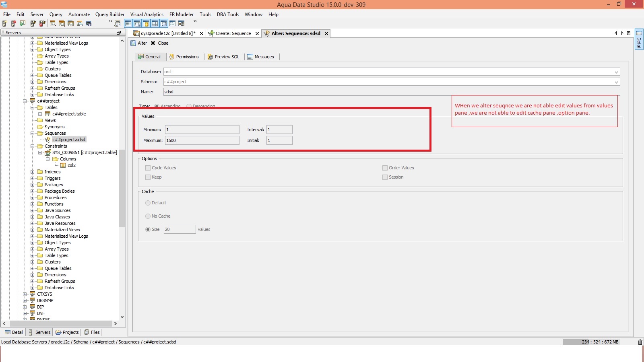Toggle the fourth highlighted grid icon
This screenshot has width=644, height=362.
tap(155, 23)
